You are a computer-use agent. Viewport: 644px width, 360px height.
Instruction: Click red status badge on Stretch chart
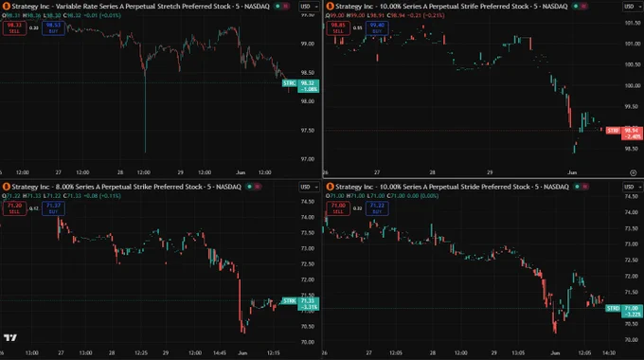click(285, 7)
